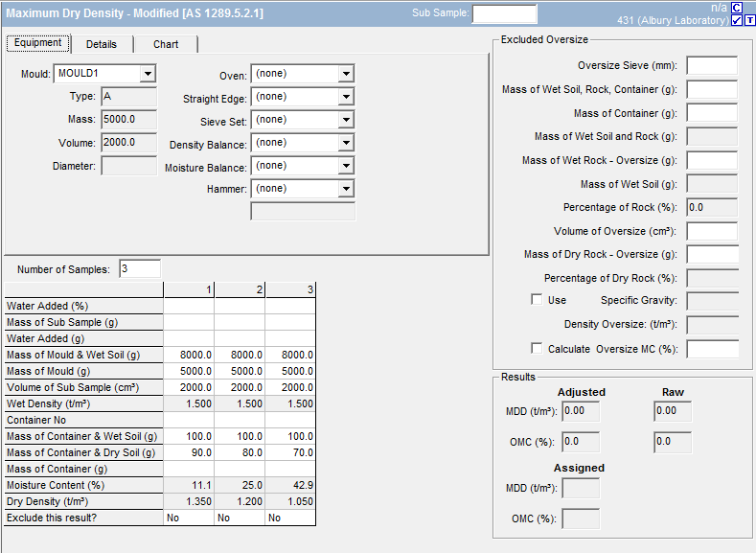Click the Oversize Sieve (mm) field

(712, 65)
